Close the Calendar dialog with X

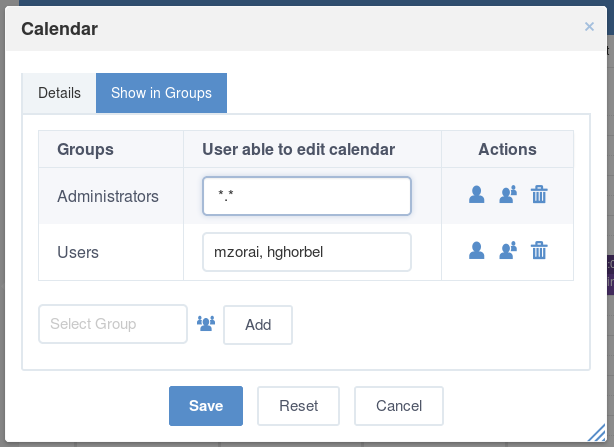point(589,27)
